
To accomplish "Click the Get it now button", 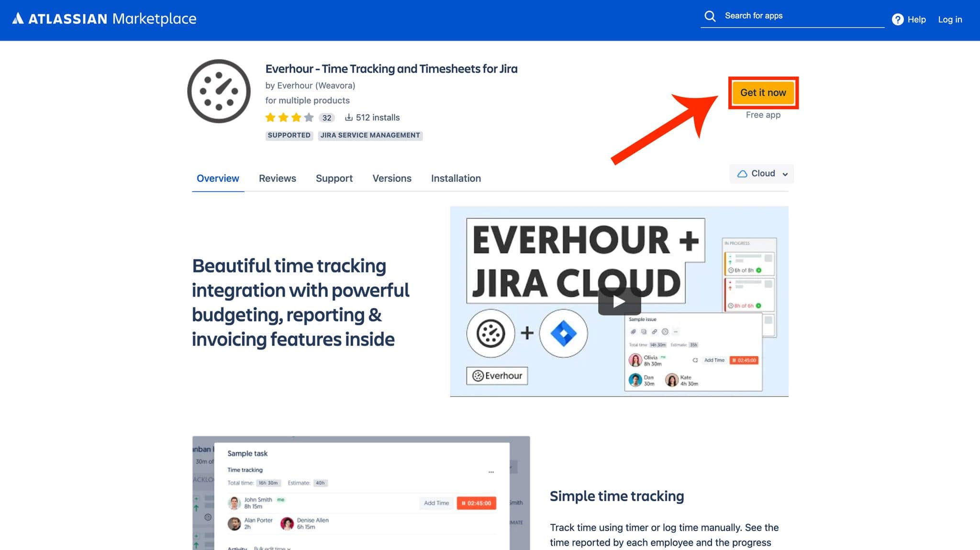I will 763,93.
